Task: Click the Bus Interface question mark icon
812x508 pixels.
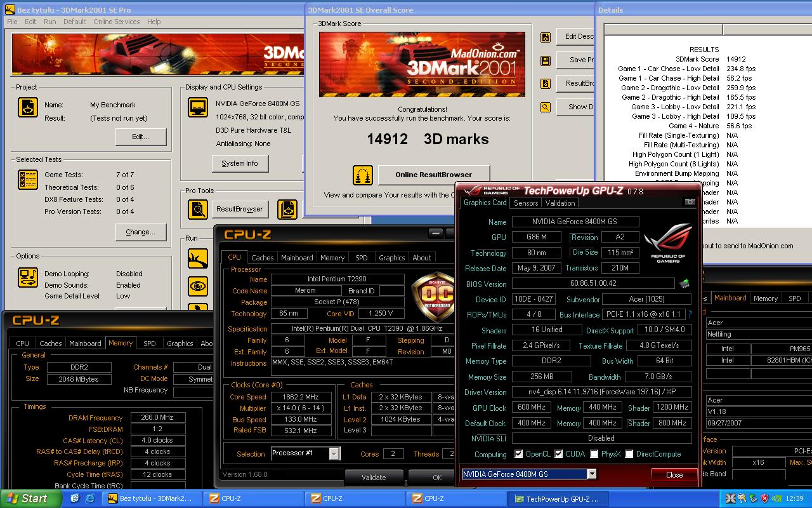Action: pos(690,314)
